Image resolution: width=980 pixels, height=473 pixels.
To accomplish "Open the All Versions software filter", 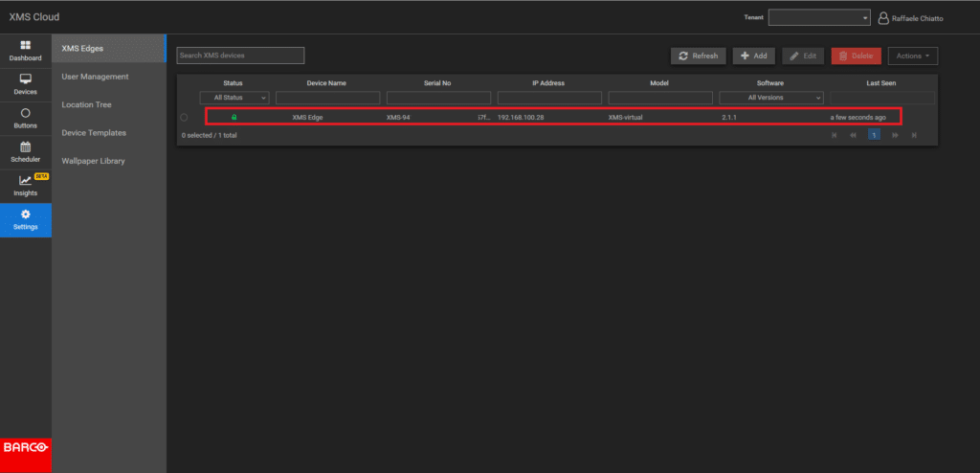I will [x=770, y=98].
